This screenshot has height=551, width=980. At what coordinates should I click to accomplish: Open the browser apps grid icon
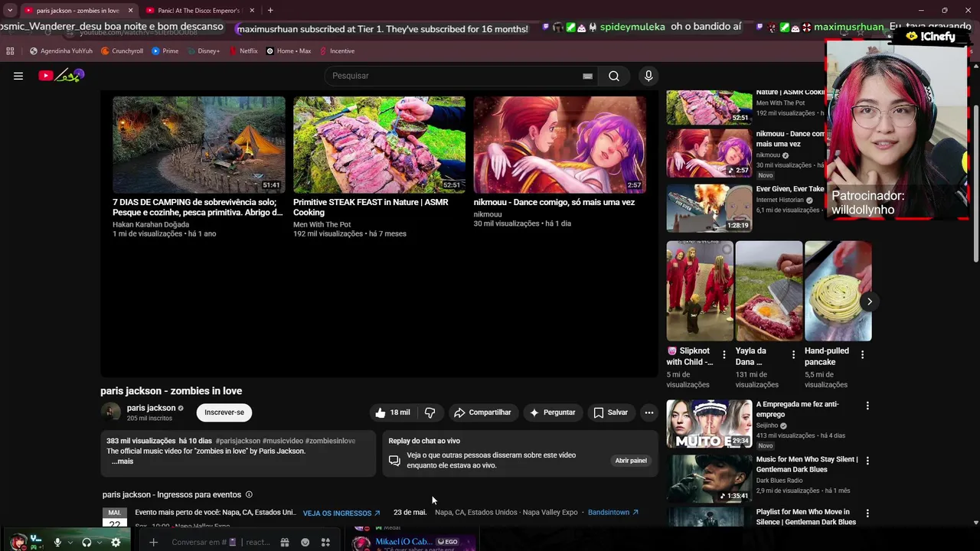[x=10, y=51]
